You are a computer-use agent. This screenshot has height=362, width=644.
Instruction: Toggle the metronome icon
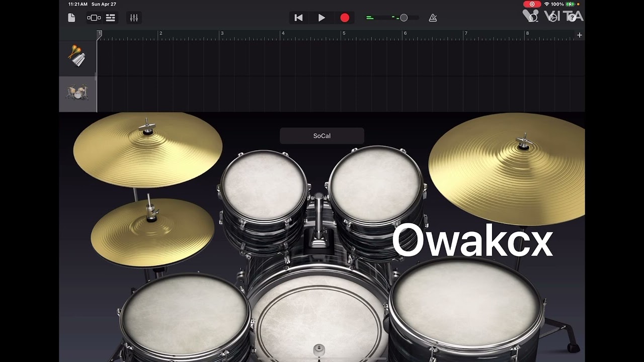(433, 18)
